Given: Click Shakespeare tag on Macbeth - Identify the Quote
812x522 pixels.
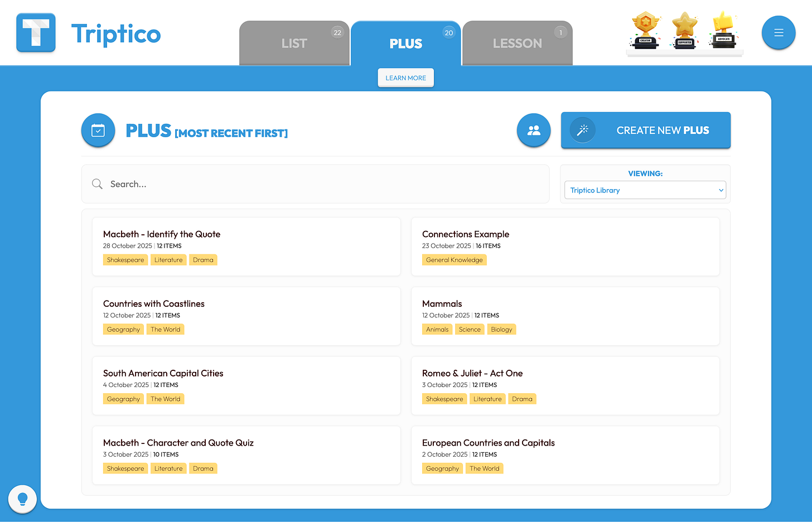Looking at the screenshot, I should (x=125, y=260).
